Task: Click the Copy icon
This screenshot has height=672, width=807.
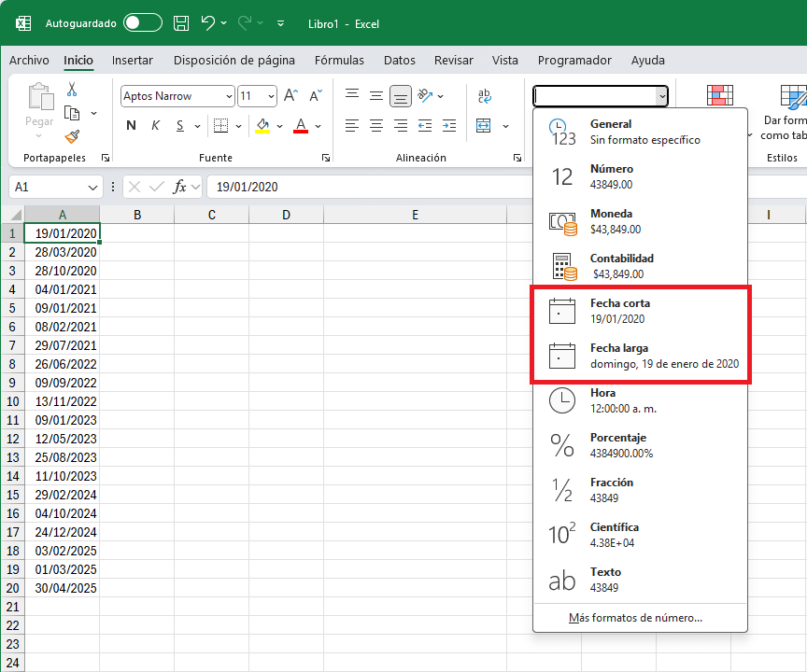Action: tap(72, 113)
